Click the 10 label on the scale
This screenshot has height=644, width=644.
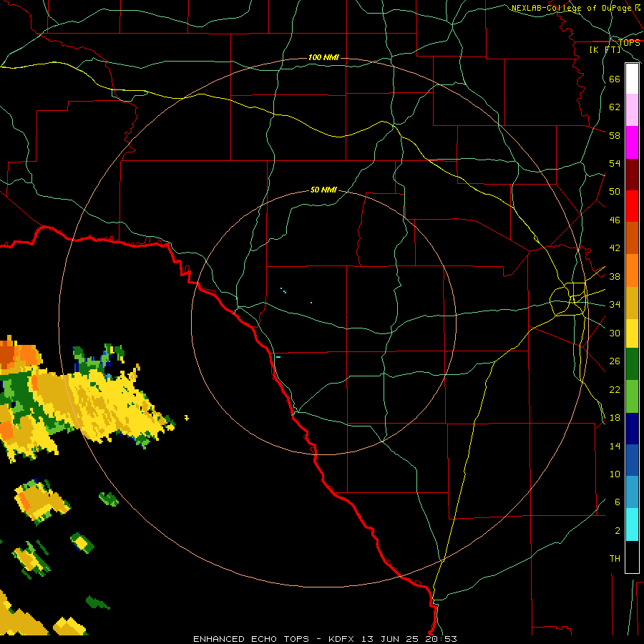[x=615, y=474]
